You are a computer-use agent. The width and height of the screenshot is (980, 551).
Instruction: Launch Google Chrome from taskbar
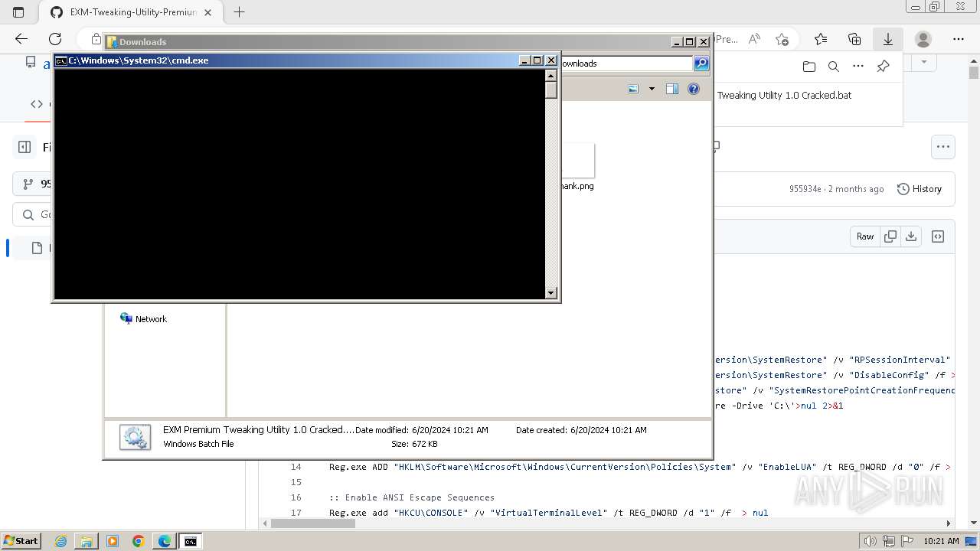(139, 541)
